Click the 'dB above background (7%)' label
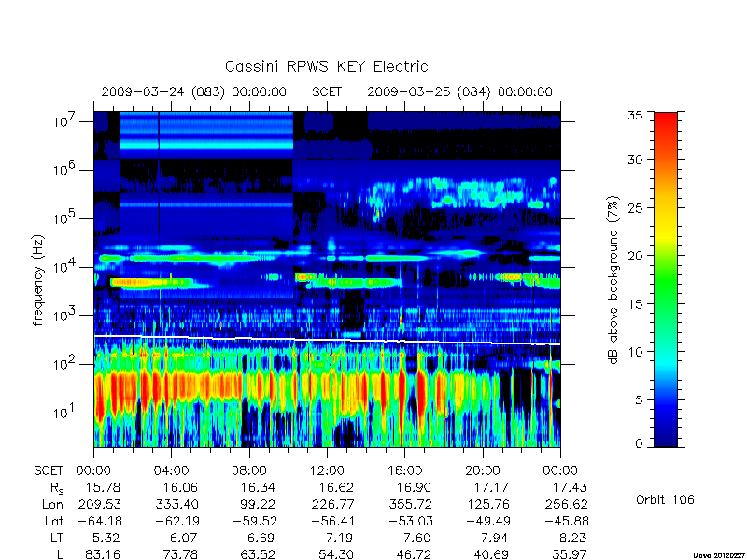 (613, 281)
